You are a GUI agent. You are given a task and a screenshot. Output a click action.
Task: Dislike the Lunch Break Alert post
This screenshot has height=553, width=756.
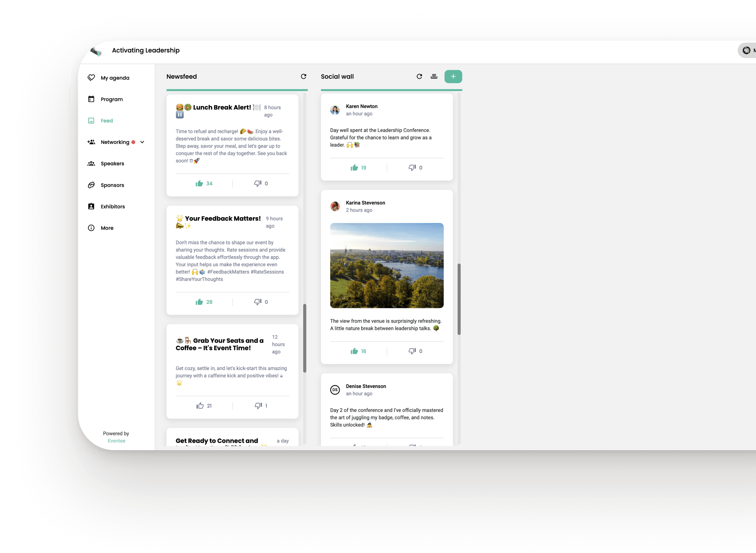(257, 183)
